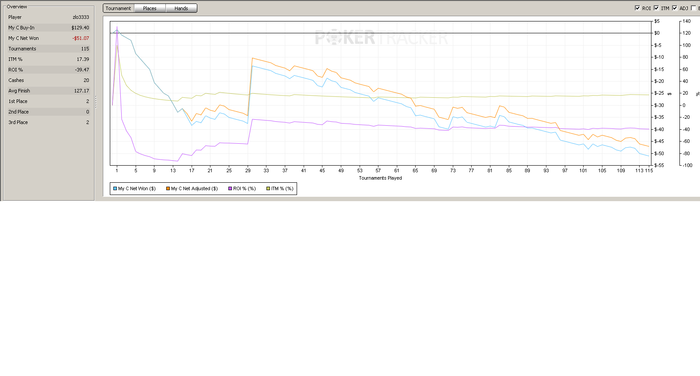
Task: Select the Tournaments row label
Action: click(x=22, y=49)
